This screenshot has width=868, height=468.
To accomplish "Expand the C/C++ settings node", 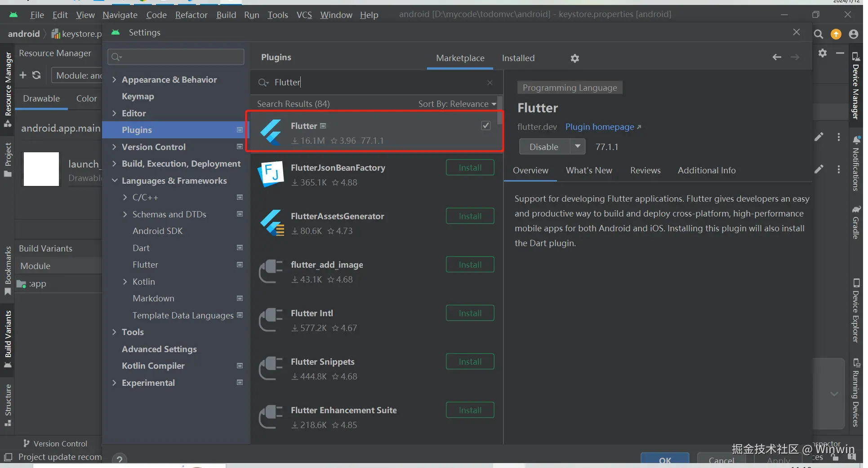I will [125, 198].
